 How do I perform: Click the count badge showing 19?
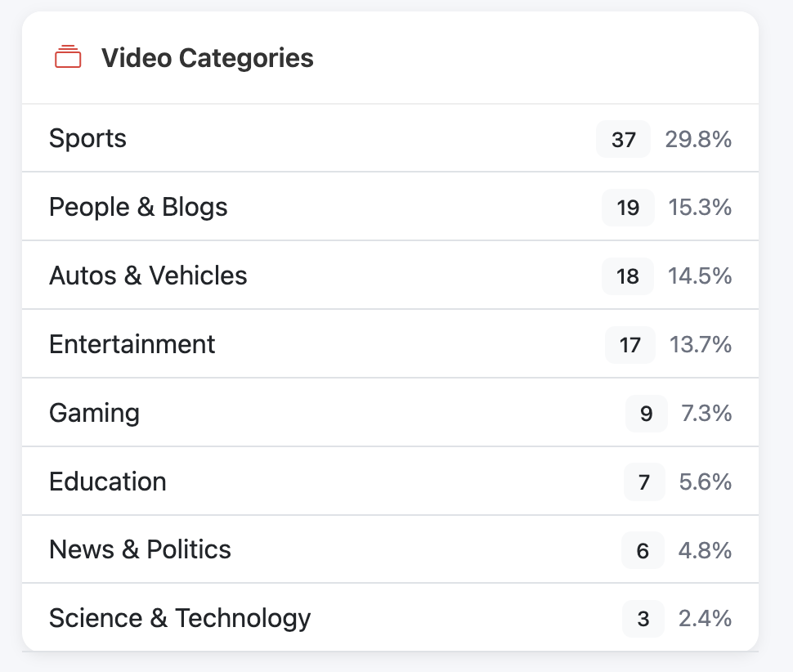coord(627,208)
